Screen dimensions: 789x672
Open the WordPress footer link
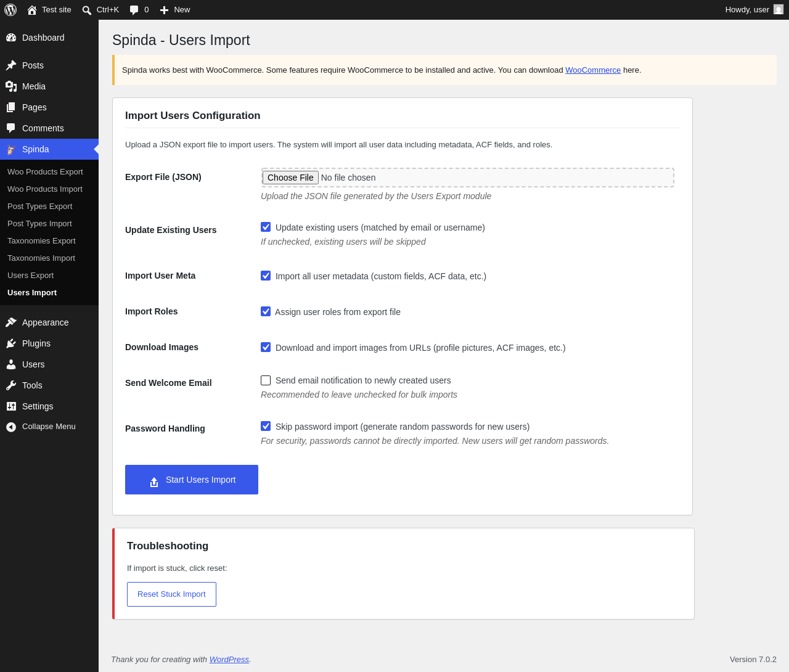(229, 660)
